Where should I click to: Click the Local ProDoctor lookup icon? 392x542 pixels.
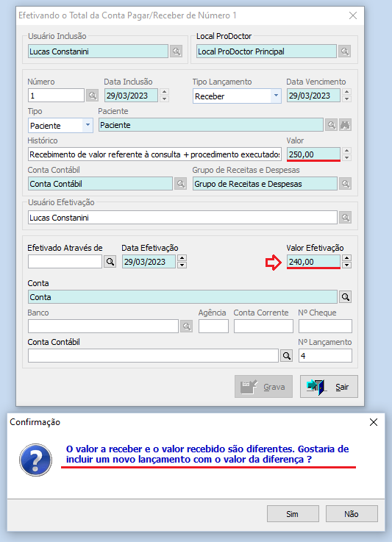point(344,51)
